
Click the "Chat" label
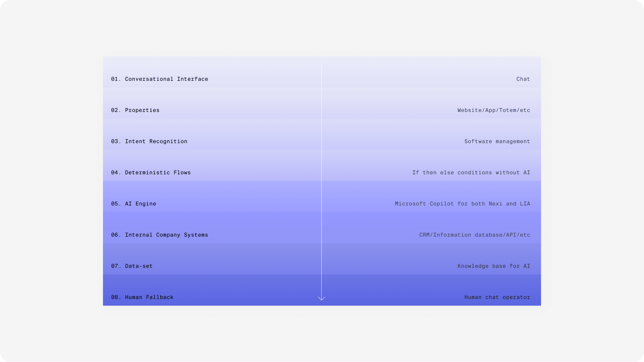pyautogui.click(x=523, y=79)
